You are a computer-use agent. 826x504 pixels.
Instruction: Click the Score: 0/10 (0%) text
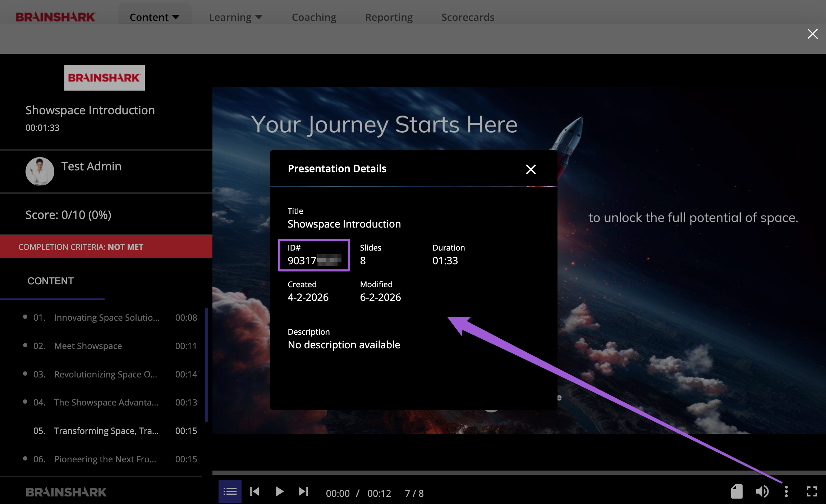[x=68, y=215]
